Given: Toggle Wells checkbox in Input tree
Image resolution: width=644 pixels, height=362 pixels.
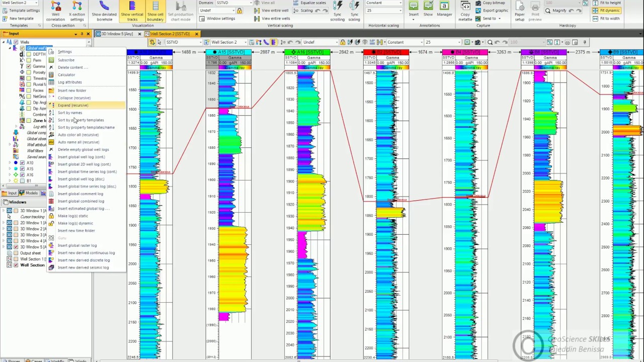Looking at the screenshot, I should coord(16,42).
